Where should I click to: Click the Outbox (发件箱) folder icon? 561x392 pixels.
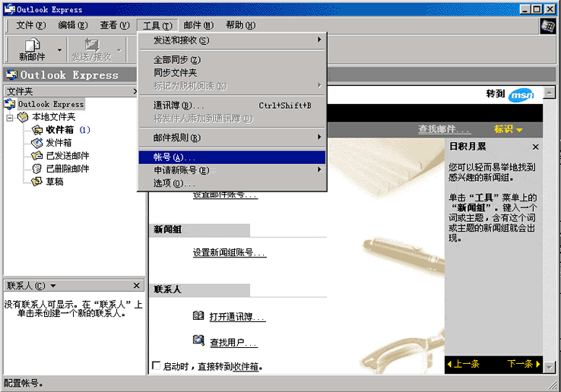pos(36,143)
